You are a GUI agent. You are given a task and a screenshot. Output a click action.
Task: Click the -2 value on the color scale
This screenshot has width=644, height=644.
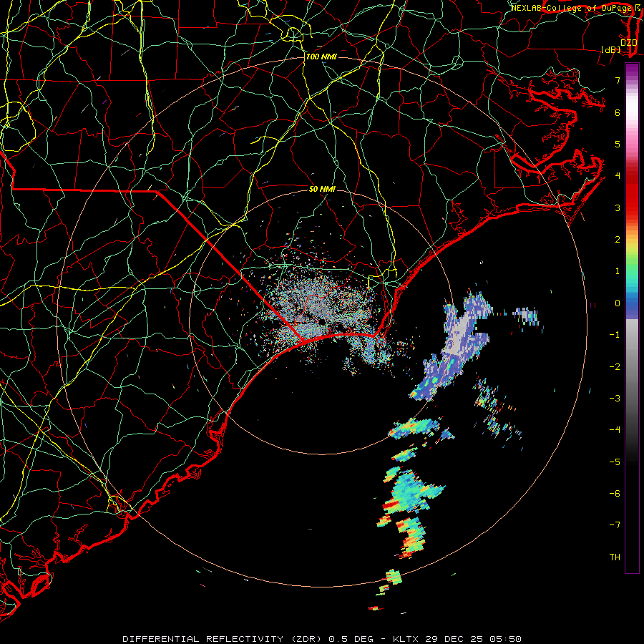pyautogui.click(x=615, y=367)
